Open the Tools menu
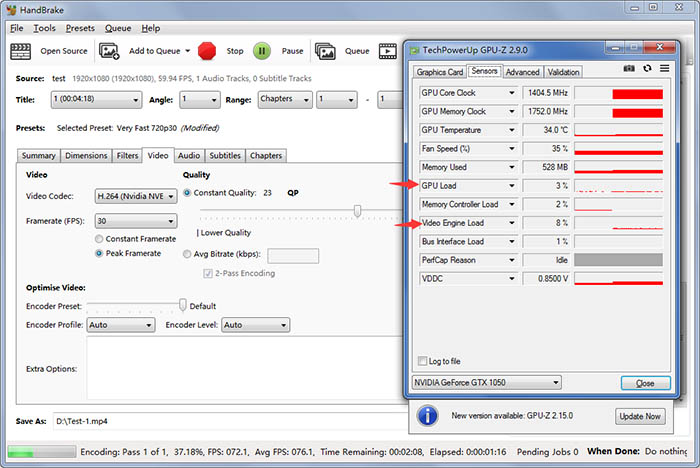The image size is (700, 468). (44, 28)
